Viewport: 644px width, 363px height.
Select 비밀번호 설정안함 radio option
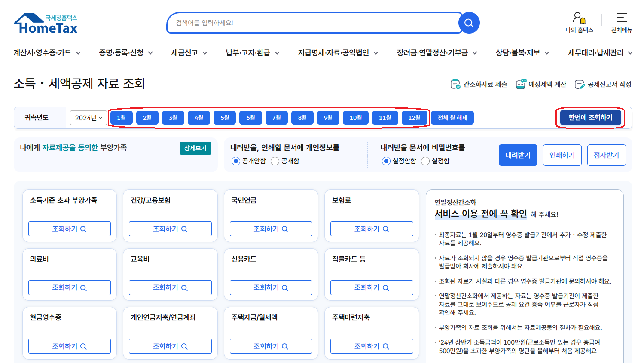(386, 161)
